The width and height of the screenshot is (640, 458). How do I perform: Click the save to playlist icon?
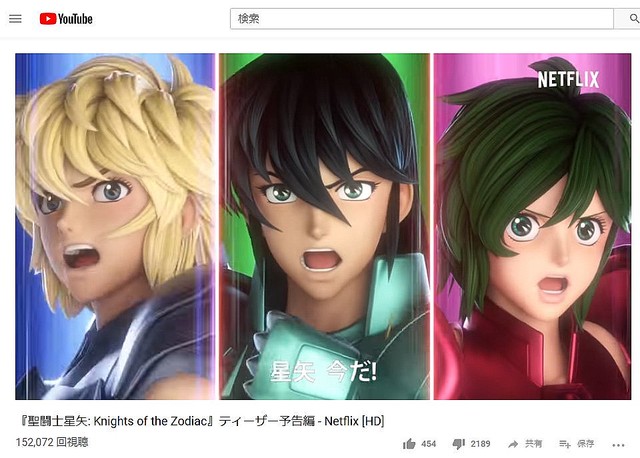pyautogui.click(x=565, y=444)
